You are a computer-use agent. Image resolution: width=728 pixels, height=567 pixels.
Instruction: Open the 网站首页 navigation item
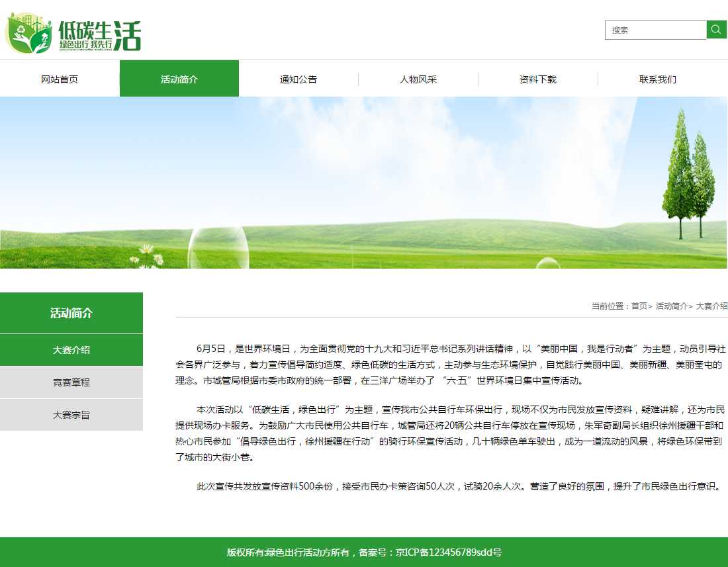coord(60,79)
